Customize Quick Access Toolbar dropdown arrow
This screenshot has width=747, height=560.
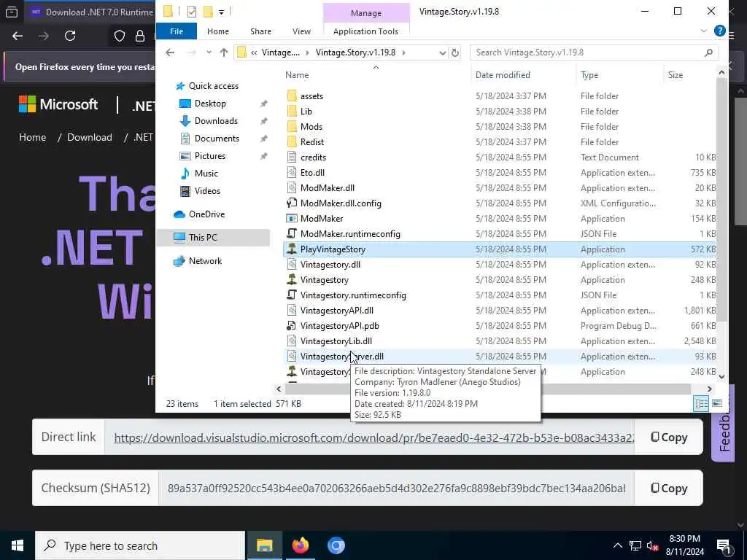click(222, 12)
